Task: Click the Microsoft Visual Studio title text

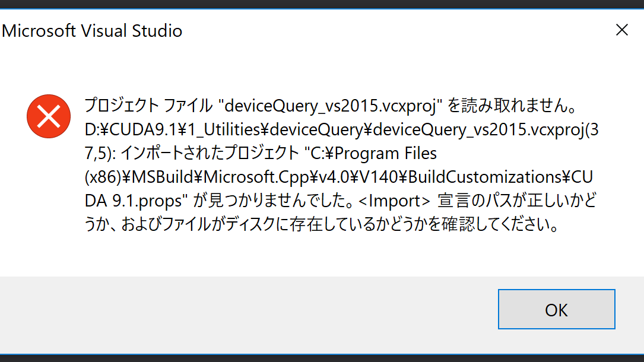Action: [92, 30]
